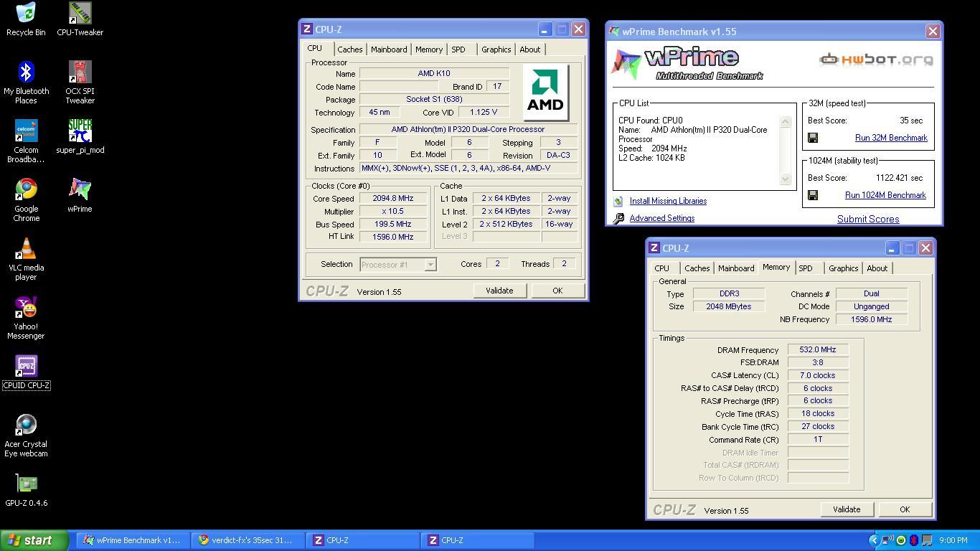The height and width of the screenshot is (551, 980).
Task: Click the Submit Scores link
Action: tap(868, 219)
